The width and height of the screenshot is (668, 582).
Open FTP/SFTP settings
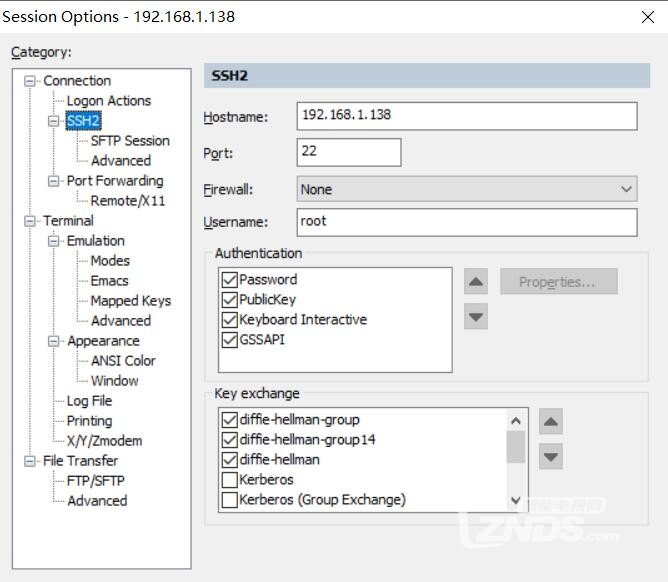pyautogui.click(x=96, y=481)
